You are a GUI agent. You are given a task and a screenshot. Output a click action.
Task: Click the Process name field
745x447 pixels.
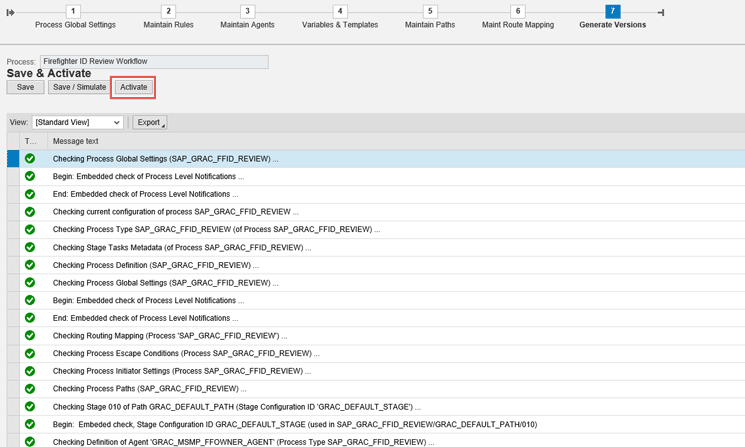154,62
